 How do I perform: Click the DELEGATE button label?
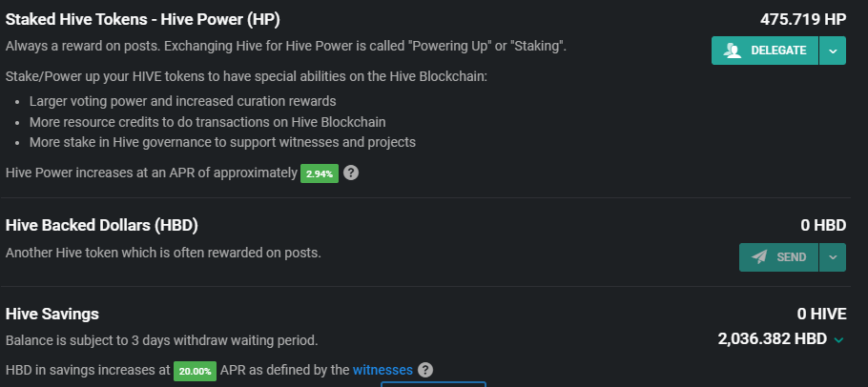[x=778, y=51]
